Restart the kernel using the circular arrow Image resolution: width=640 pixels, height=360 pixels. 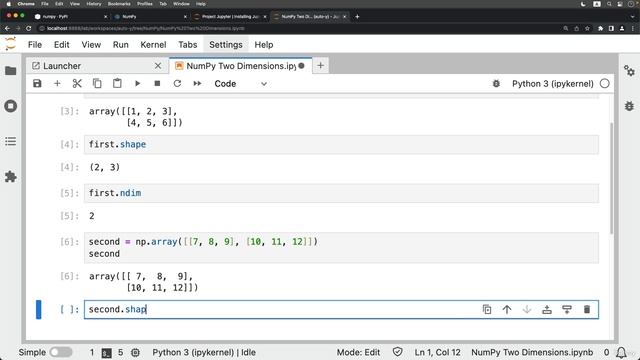tap(177, 84)
